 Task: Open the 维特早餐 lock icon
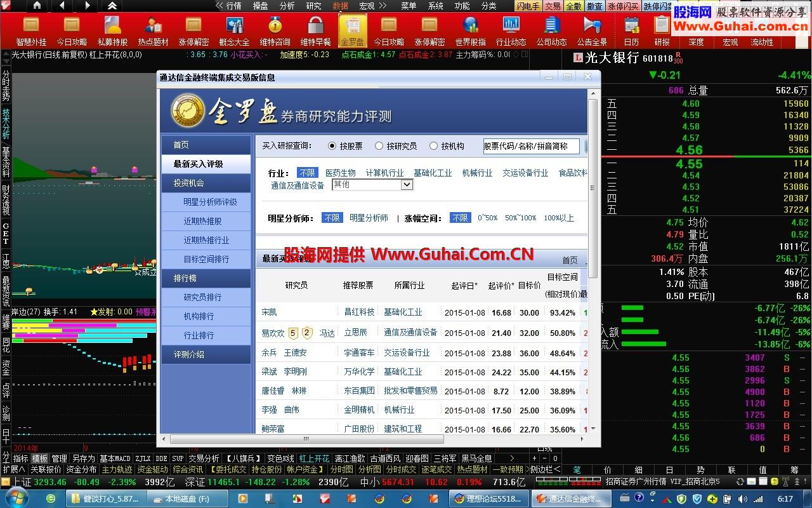tap(315, 30)
